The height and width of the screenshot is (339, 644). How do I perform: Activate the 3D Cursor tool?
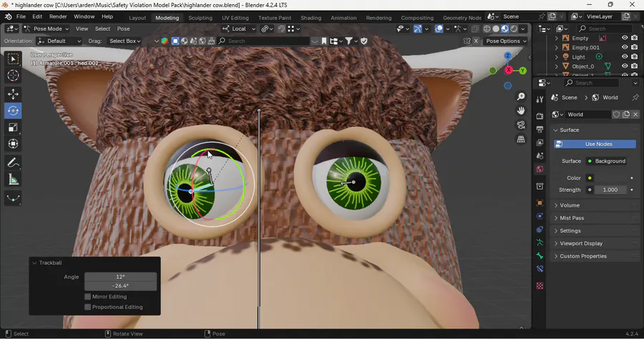13,76
